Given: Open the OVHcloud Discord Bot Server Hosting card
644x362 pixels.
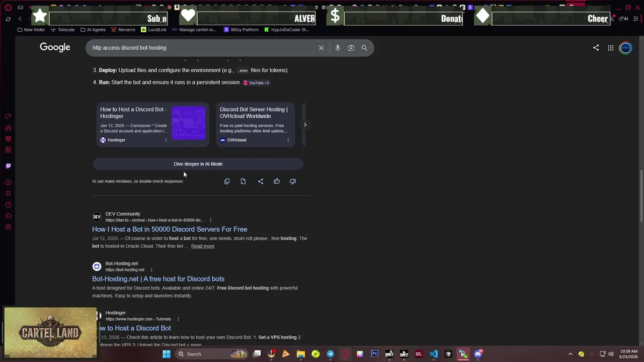Looking at the screenshot, I should (256, 125).
